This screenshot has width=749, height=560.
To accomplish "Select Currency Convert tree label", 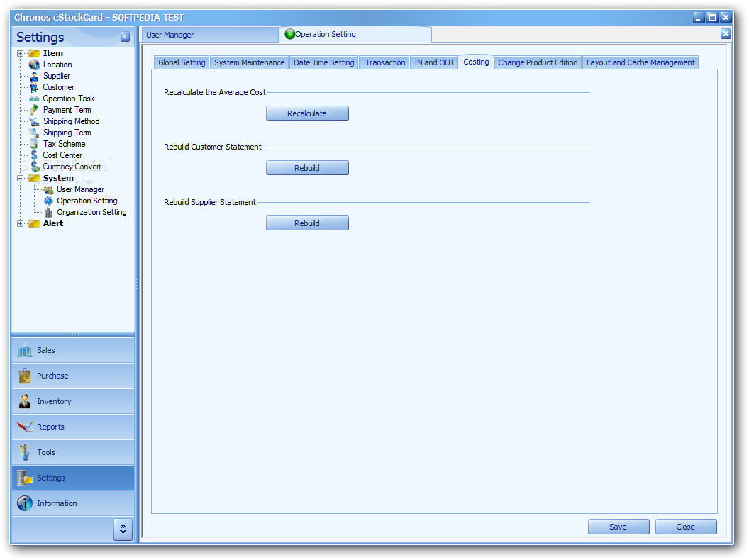I will [72, 167].
